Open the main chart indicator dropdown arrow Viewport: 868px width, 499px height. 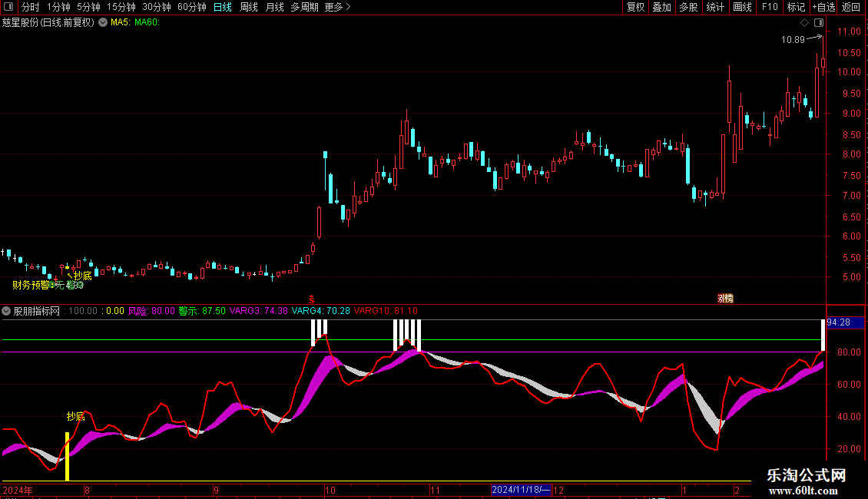click(103, 23)
